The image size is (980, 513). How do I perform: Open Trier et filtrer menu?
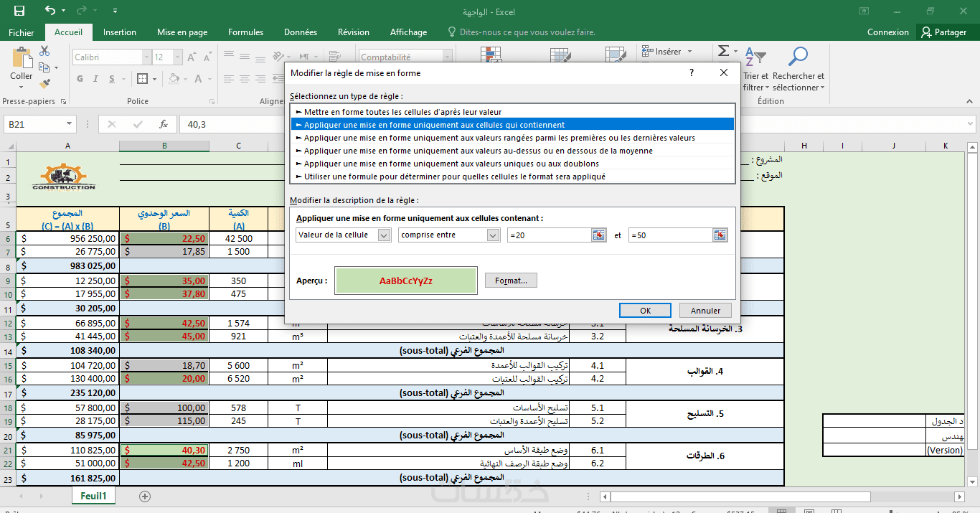click(755, 70)
